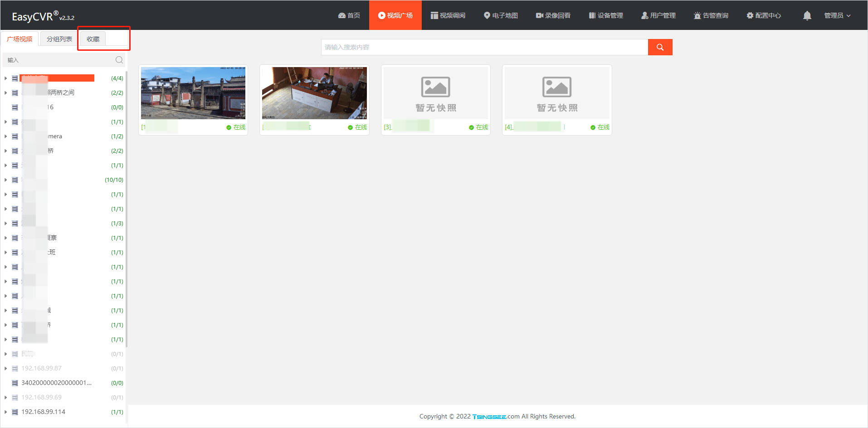Expand the 192.168.99.114 device node
The height and width of the screenshot is (428, 868).
click(5, 412)
